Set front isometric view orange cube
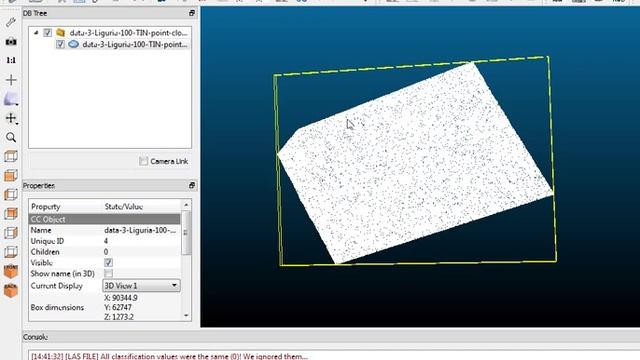 11,271
